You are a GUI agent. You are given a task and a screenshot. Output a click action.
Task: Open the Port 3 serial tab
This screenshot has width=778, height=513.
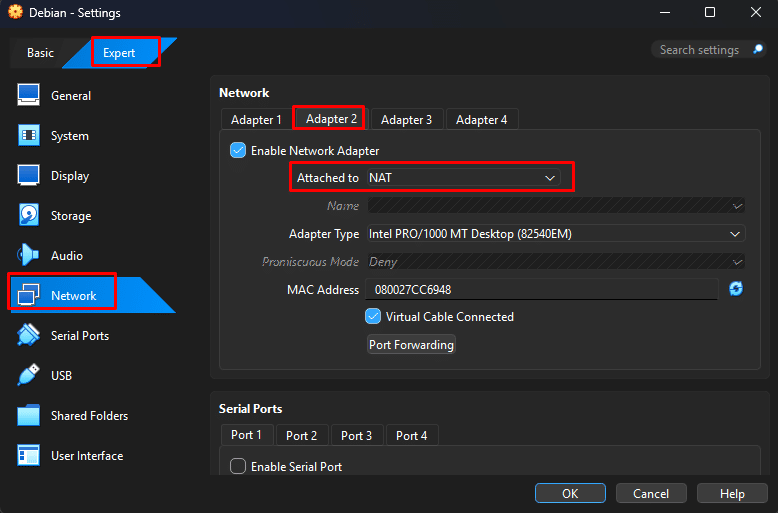point(356,436)
